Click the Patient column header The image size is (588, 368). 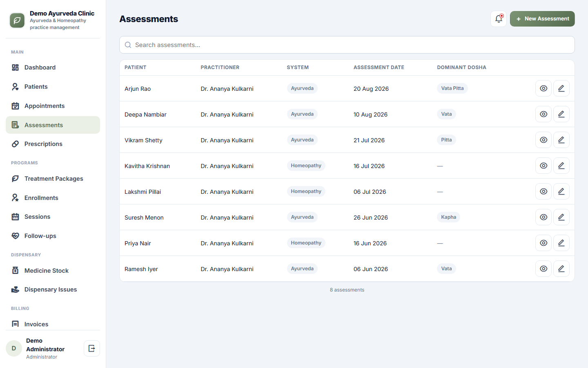[136, 67]
